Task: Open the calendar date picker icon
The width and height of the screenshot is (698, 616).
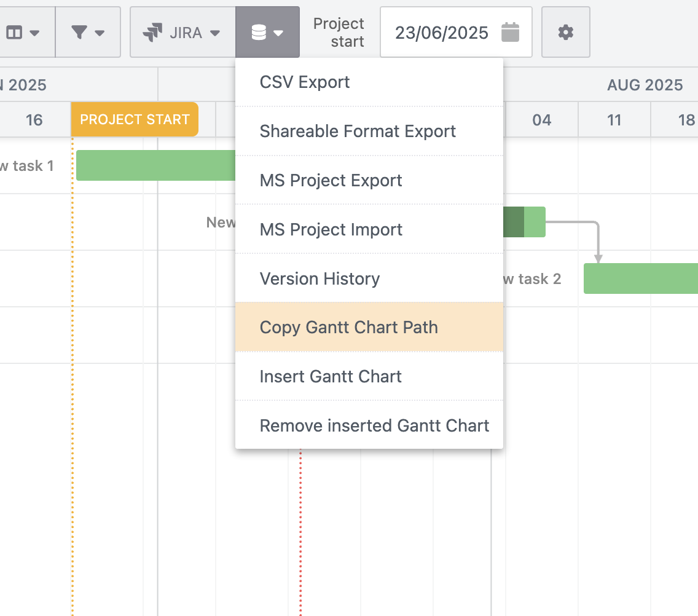Action: [510, 33]
